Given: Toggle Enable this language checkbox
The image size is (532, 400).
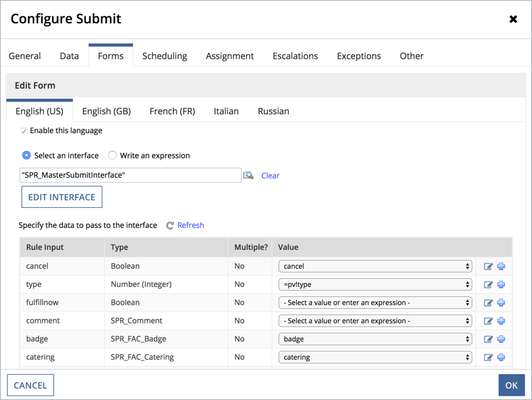Looking at the screenshot, I should point(24,131).
